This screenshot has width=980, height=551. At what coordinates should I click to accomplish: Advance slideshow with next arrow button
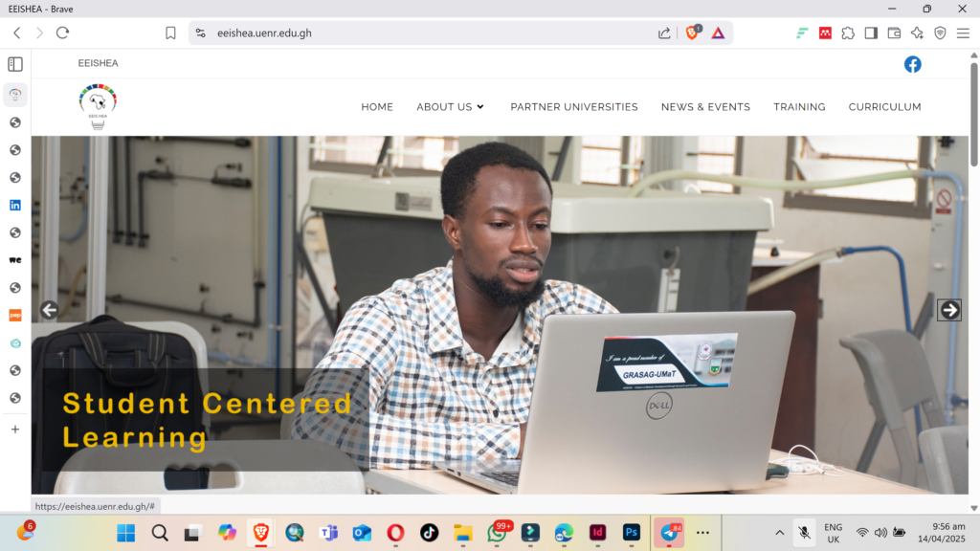pyautogui.click(x=948, y=310)
